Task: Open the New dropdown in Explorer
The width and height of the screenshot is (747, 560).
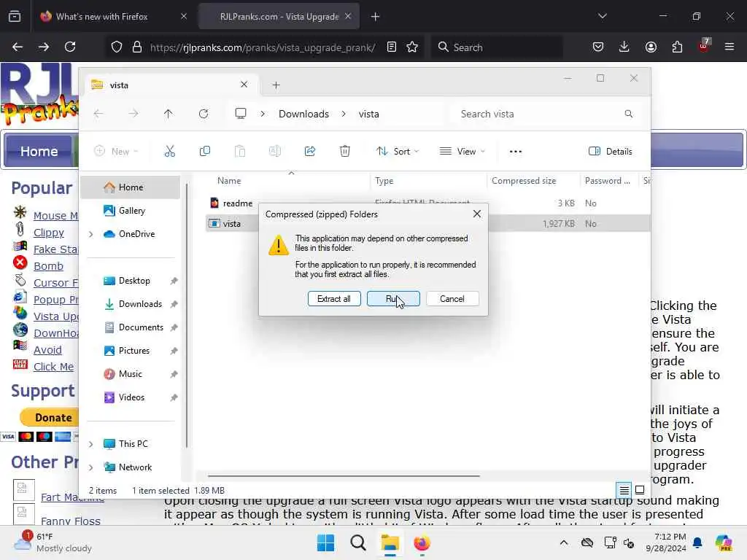Action: click(116, 152)
